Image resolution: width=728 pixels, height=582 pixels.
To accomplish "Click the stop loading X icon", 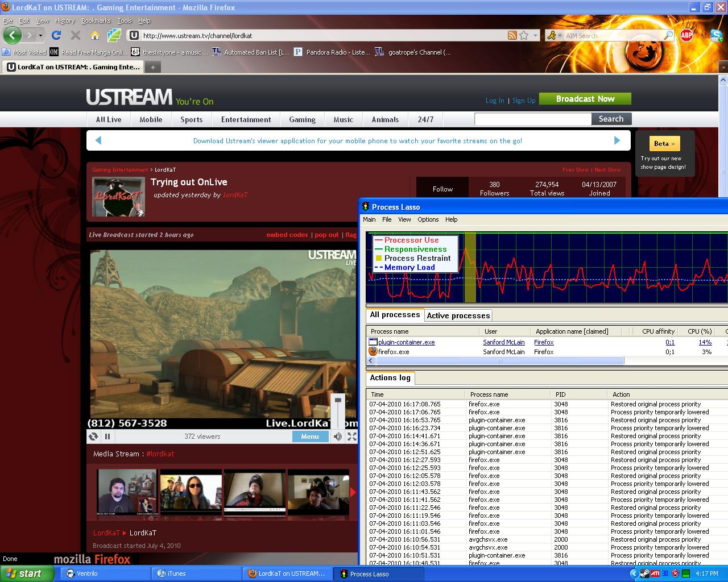I will (75, 35).
